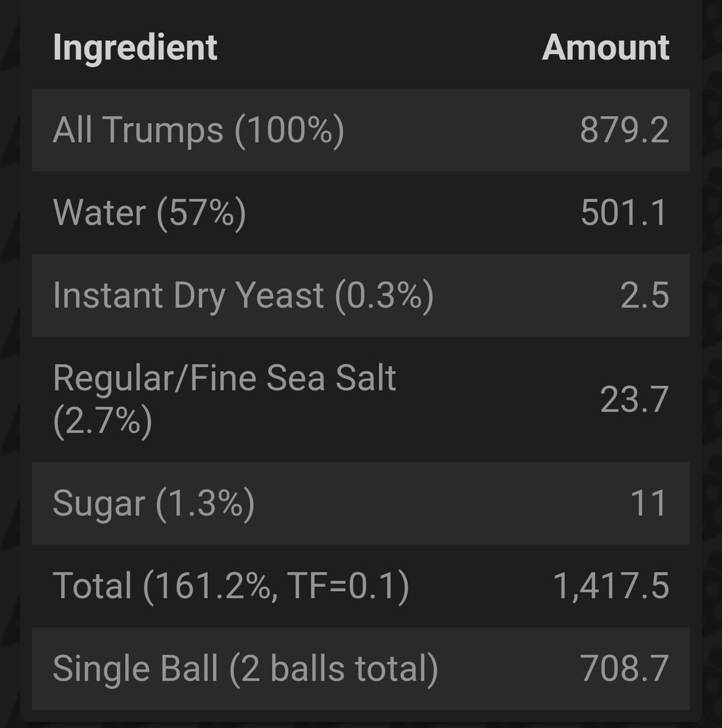Click the Amount column header
The height and width of the screenshot is (728, 722).
[605, 47]
